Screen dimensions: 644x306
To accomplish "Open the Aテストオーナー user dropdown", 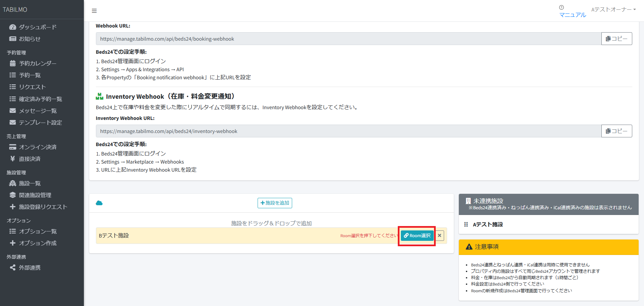I will pyautogui.click(x=613, y=9).
